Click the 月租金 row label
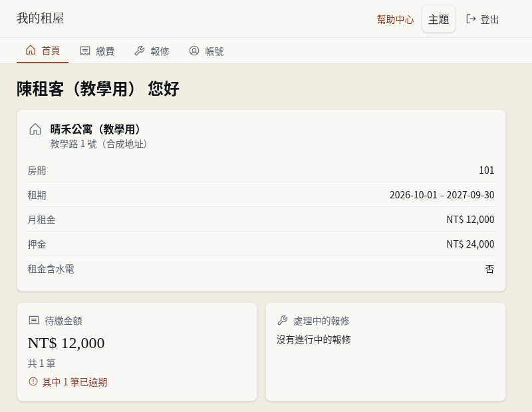532x412 pixels. pyautogui.click(x=41, y=220)
